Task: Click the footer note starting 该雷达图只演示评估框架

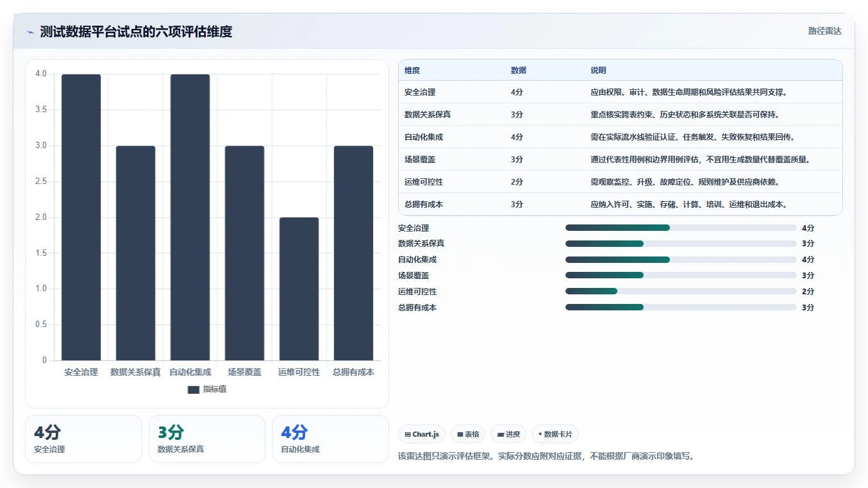Action: tap(546, 457)
